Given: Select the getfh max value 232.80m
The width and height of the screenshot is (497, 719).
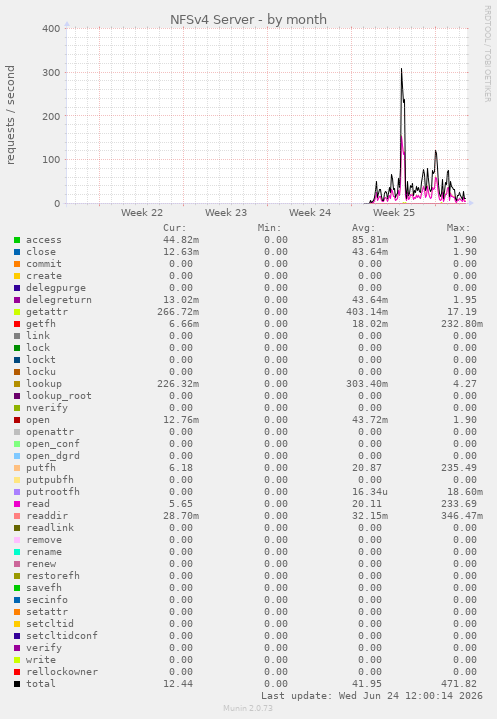Looking at the screenshot, I should click(462, 324).
